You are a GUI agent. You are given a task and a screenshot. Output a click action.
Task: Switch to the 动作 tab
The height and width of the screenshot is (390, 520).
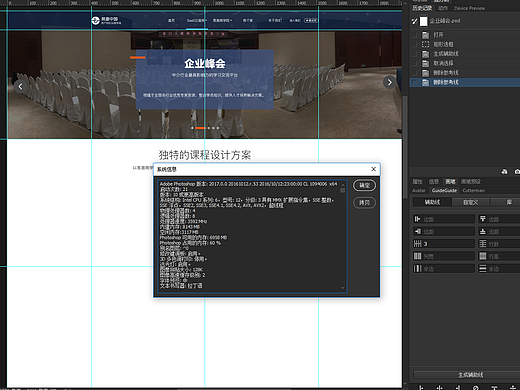(443, 8)
